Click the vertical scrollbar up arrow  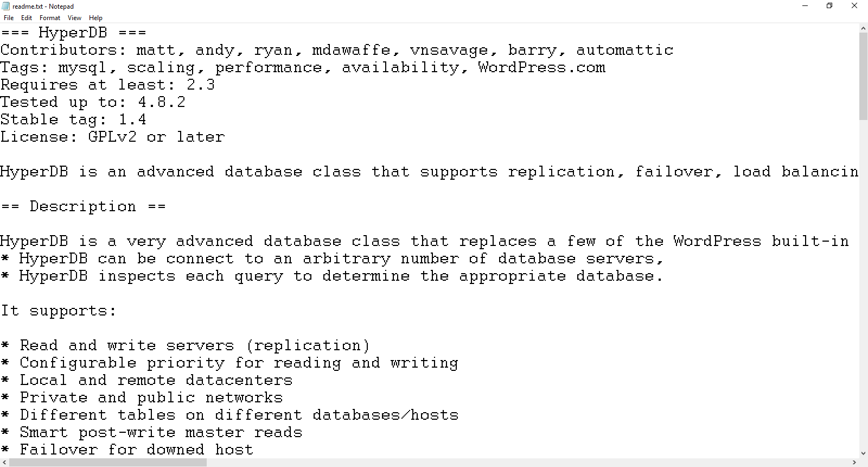click(863, 28)
